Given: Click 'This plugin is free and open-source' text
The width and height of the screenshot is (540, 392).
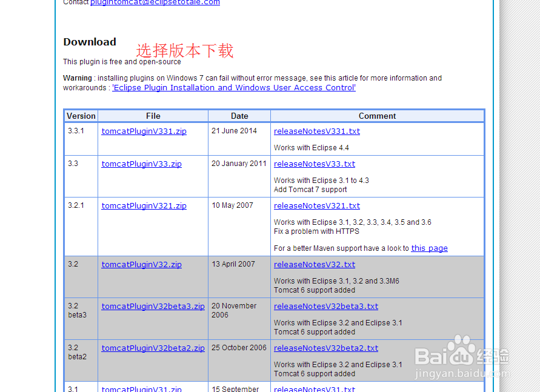Looking at the screenshot, I should click(x=122, y=62).
